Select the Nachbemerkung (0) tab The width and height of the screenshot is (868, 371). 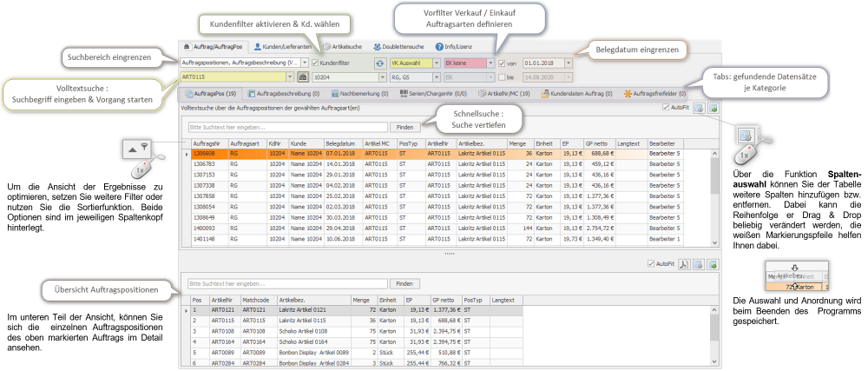[360, 94]
